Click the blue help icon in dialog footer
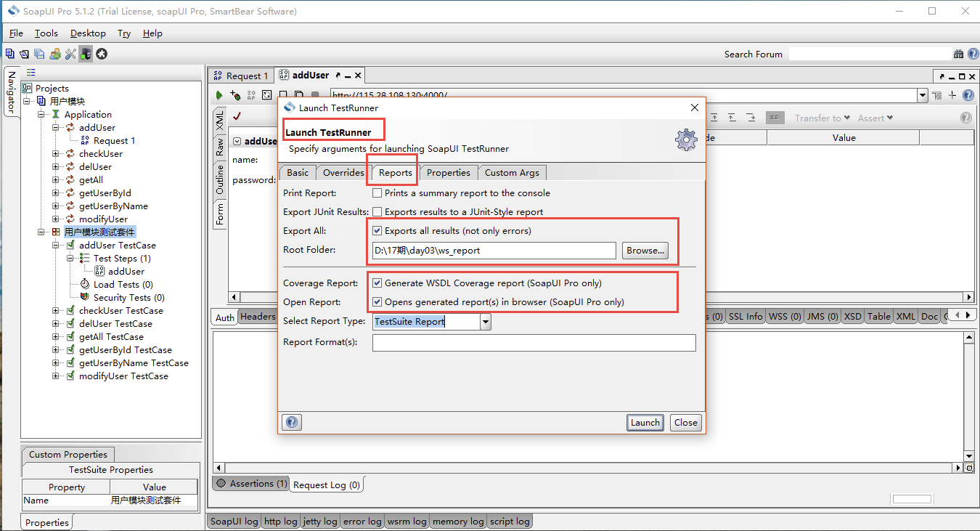 tap(292, 422)
